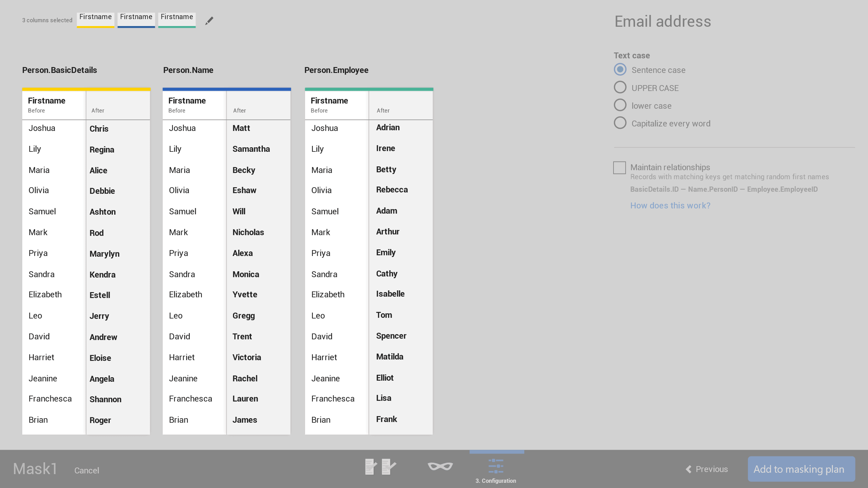
Task: Click the Previous chevron arrow icon
Action: click(688, 469)
